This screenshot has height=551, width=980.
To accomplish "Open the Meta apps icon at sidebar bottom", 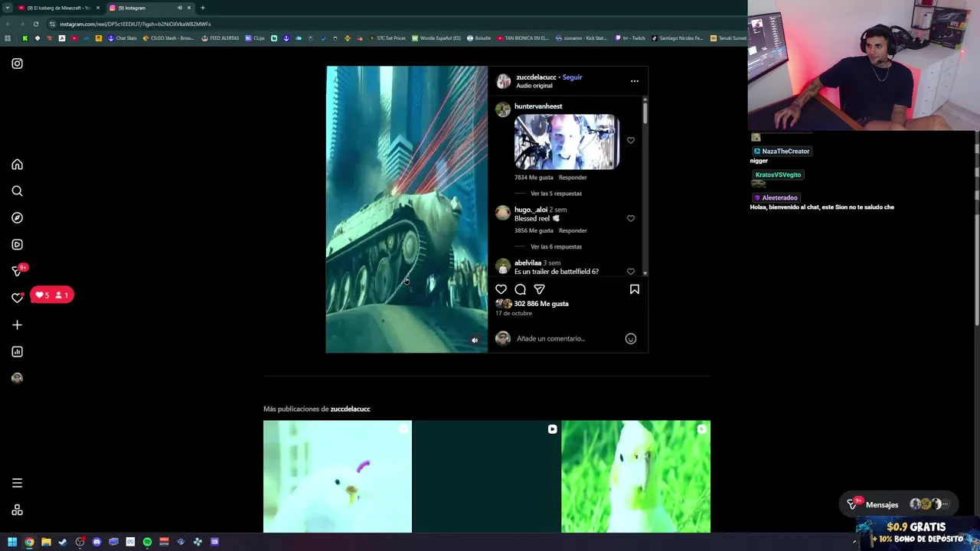I will (17, 510).
